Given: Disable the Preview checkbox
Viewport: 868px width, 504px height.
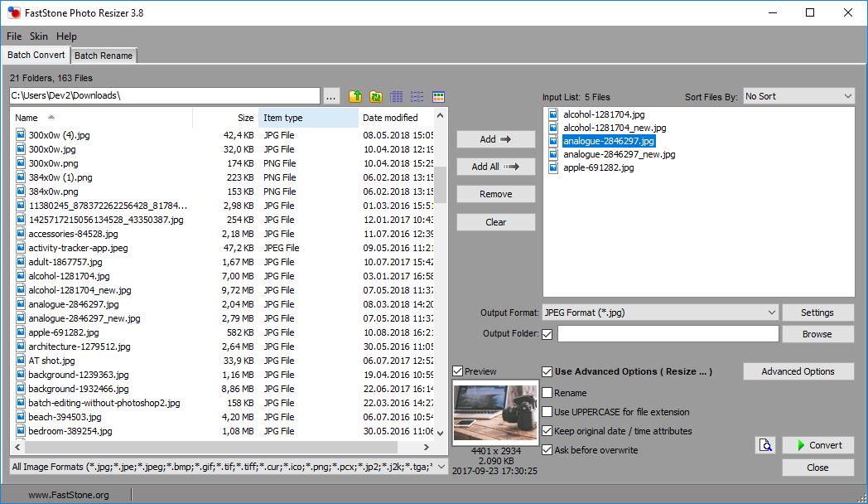Looking at the screenshot, I should 458,371.
